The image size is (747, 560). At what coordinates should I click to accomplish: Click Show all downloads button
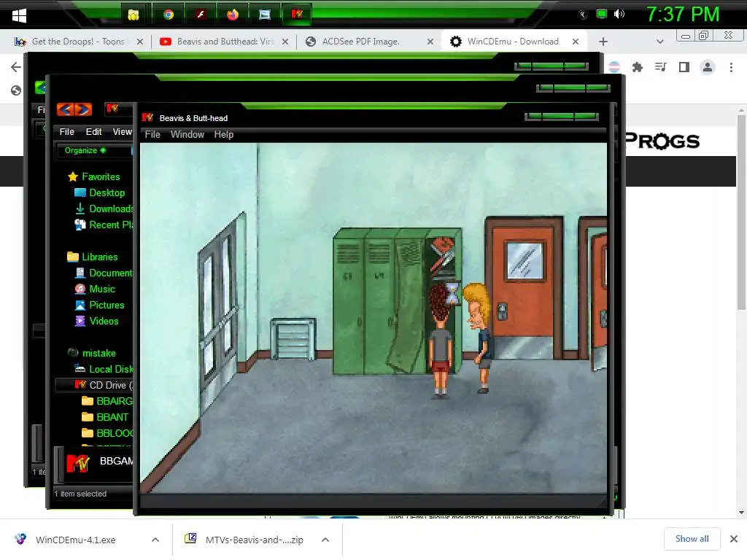[692, 539]
